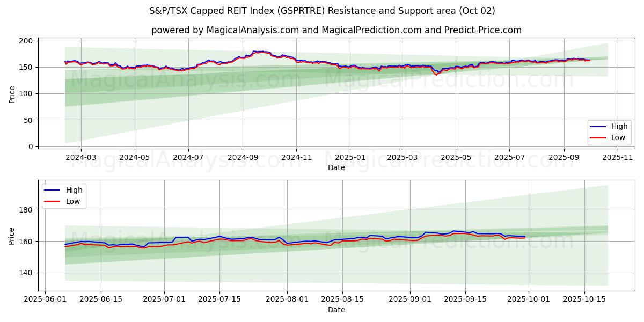Click the 2025-06-15 tick on the lower x-axis
644x322 pixels.
tap(101, 299)
